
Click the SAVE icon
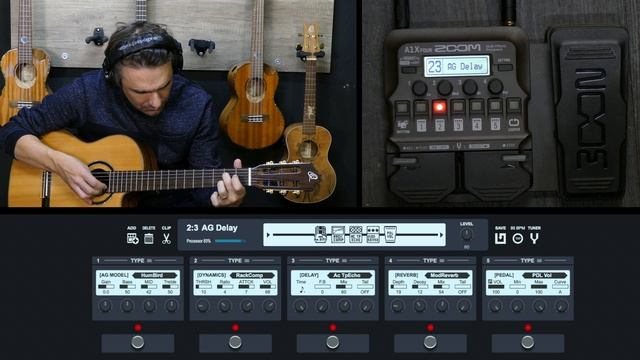(500, 238)
